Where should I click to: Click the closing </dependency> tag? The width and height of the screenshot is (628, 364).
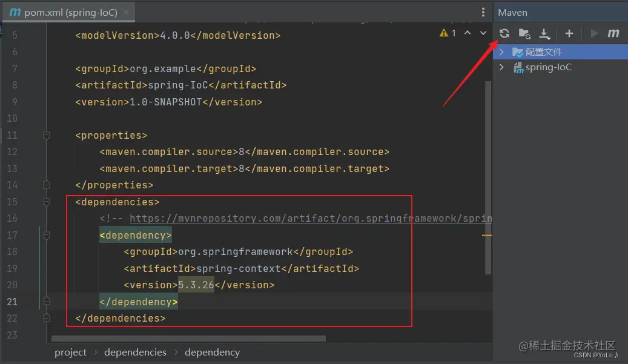[139, 302]
